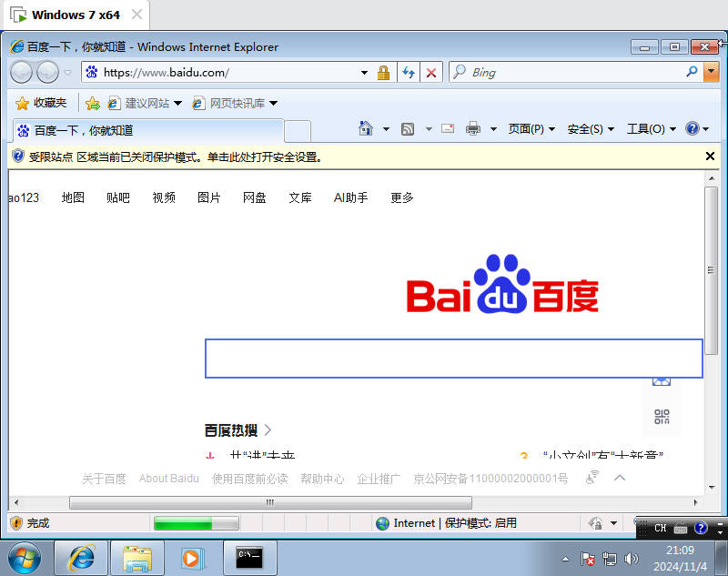Open the Windows Start button
Viewport: 728px width, 576px height.
[25, 558]
